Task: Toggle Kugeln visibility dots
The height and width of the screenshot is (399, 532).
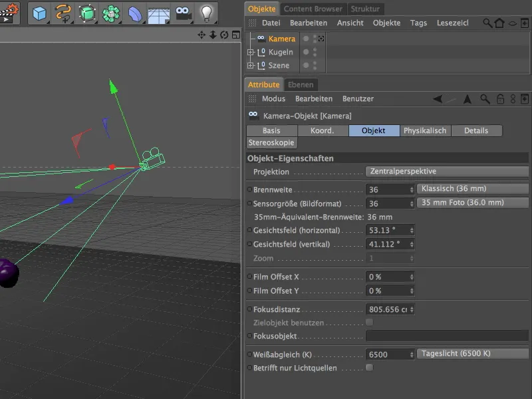Action: tap(315, 52)
